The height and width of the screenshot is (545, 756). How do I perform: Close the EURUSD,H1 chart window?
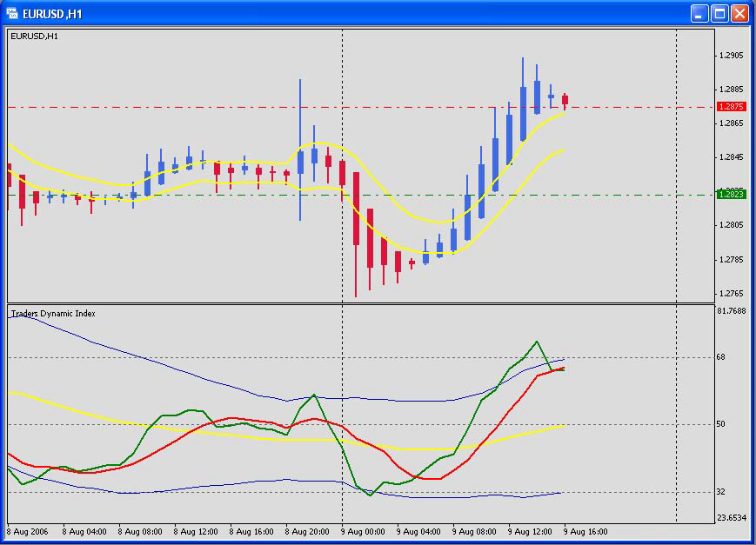coord(739,13)
